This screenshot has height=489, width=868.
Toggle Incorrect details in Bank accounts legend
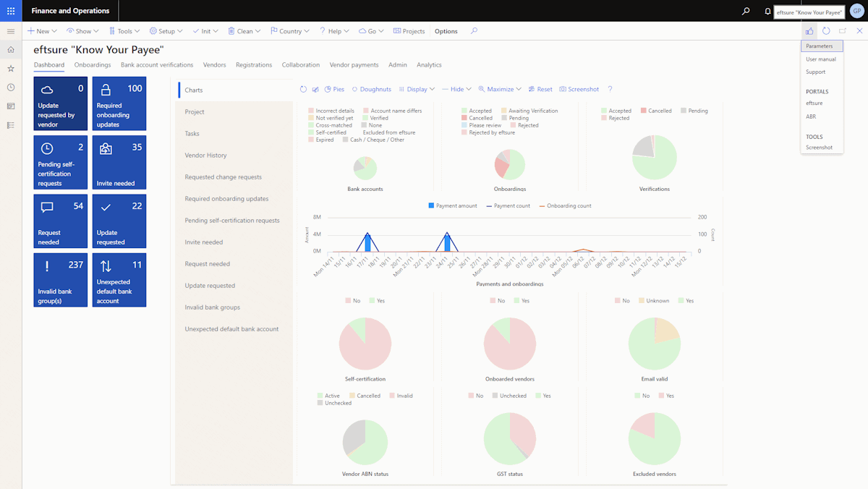pos(331,111)
